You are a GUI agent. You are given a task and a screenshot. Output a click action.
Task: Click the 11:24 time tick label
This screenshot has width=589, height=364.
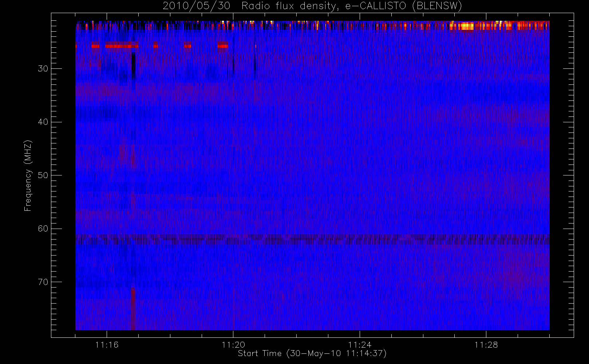pyautogui.click(x=360, y=345)
